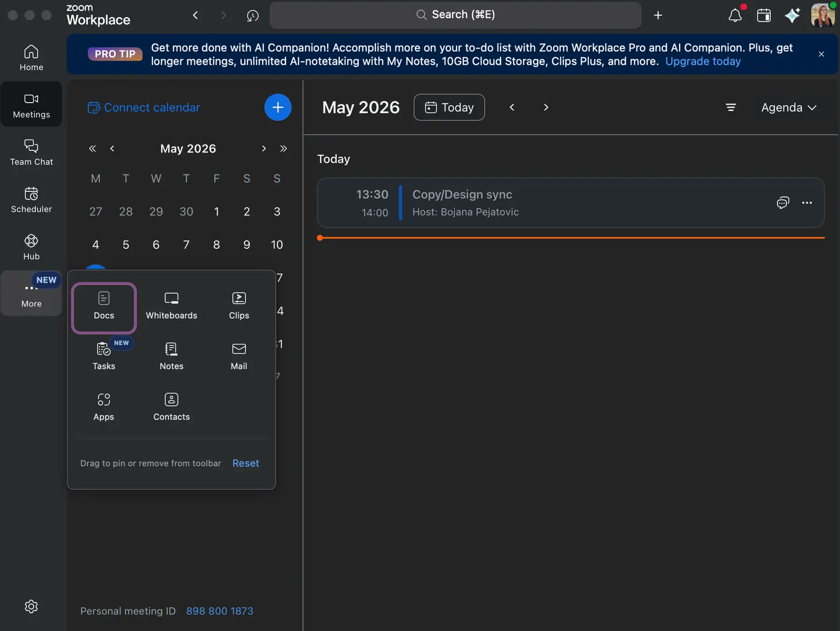Open the profile avatar menu
Image resolution: width=840 pixels, height=631 pixels.
(822, 15)
